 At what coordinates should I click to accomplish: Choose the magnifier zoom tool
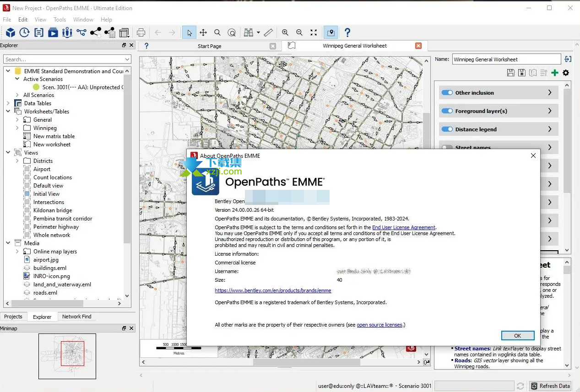[x=217, y=32]
